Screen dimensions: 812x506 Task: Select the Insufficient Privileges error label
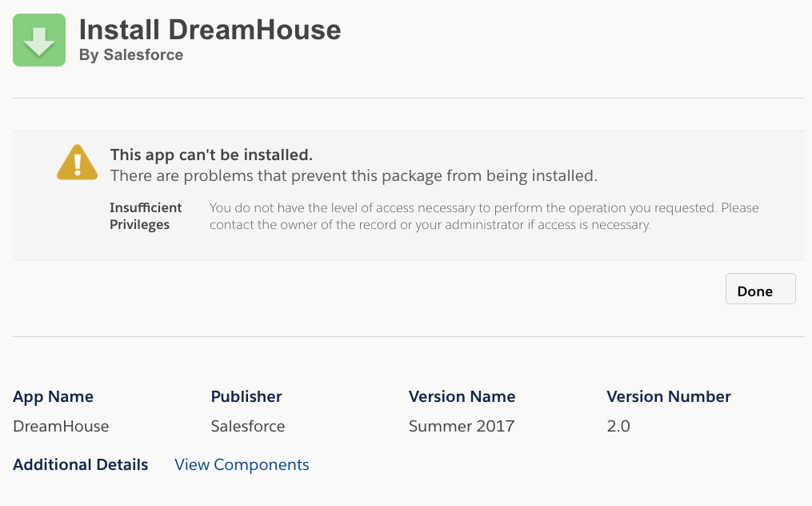click(x=146, y=216)
